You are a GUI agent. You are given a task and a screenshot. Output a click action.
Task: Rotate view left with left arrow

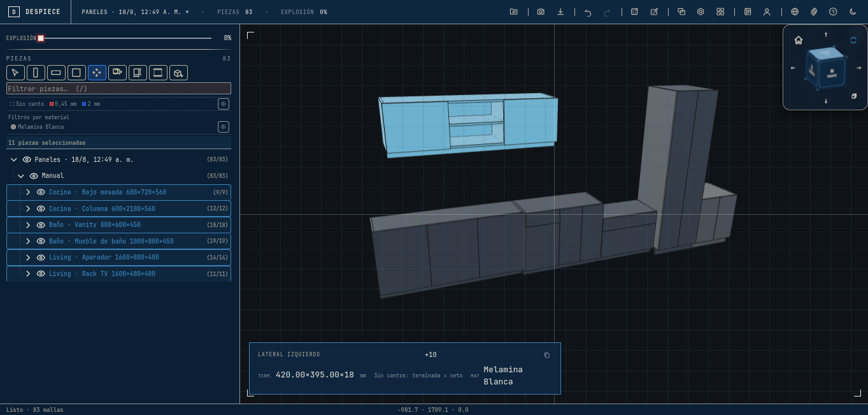click(x=793, y=68)
